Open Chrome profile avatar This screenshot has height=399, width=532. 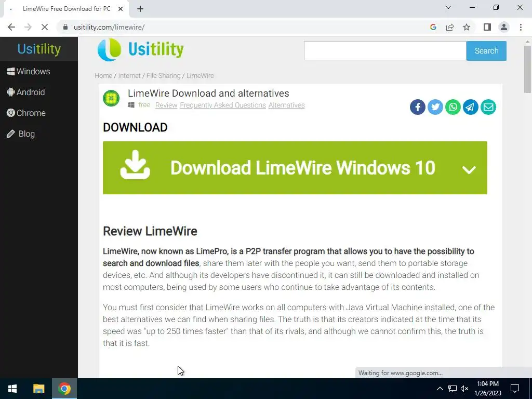pos(504,27)
